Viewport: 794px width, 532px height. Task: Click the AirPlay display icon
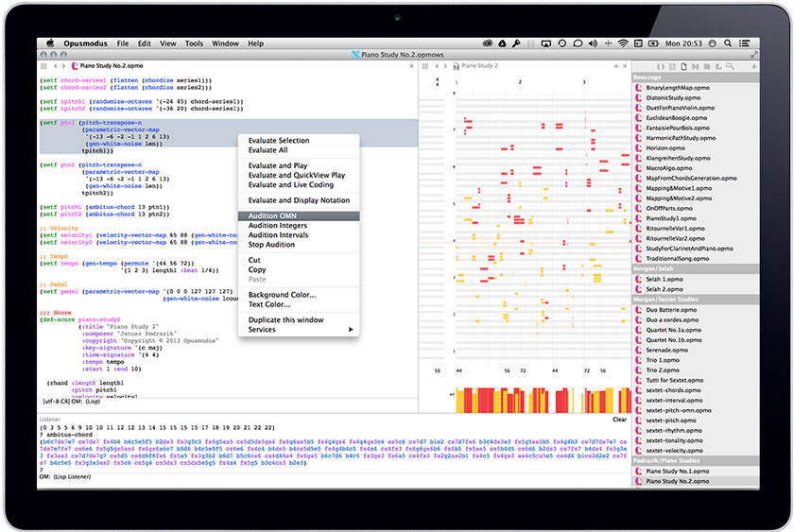(546, 43)
